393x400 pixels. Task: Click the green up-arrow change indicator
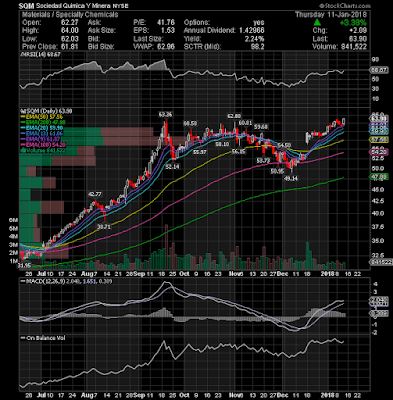(x=317, y=23)
